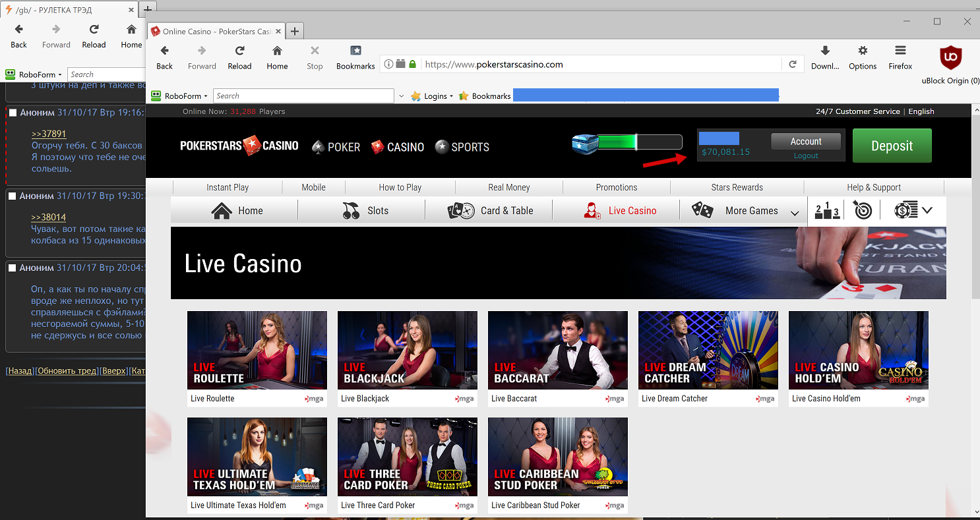This screenshot has height=520, width=980.
Task: Open the RoboForm dropdown in the PokerStars window
Action: pyautogui.click(x=180, y=96)
